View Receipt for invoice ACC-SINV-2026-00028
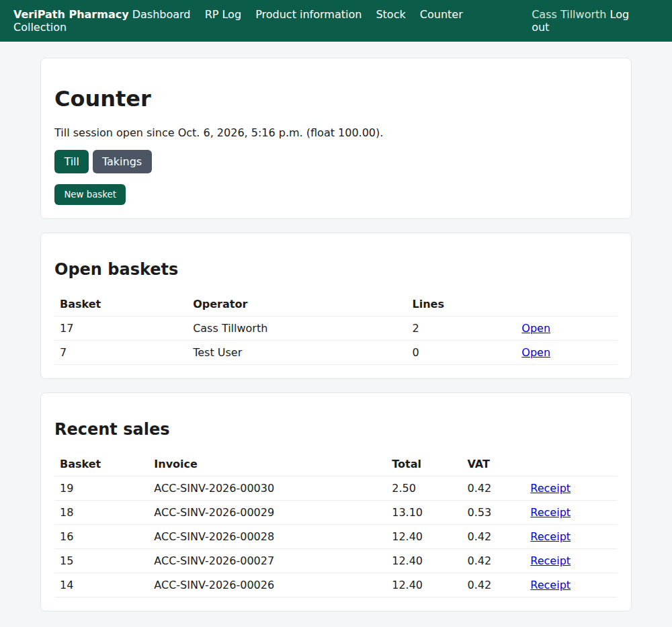The width and height of the screenshot is (672, 627). tap(550, 536)
